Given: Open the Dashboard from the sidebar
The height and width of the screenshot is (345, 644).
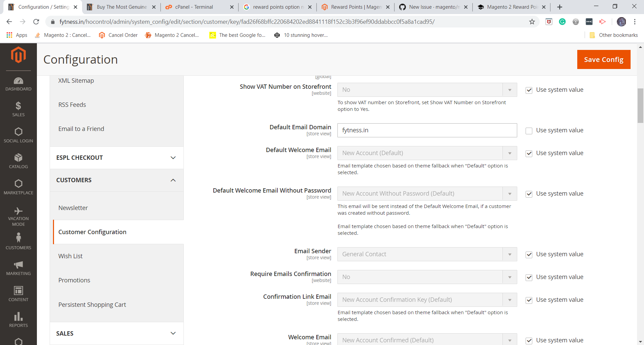Looking at the screenshot, I should (x=18, y=84).
